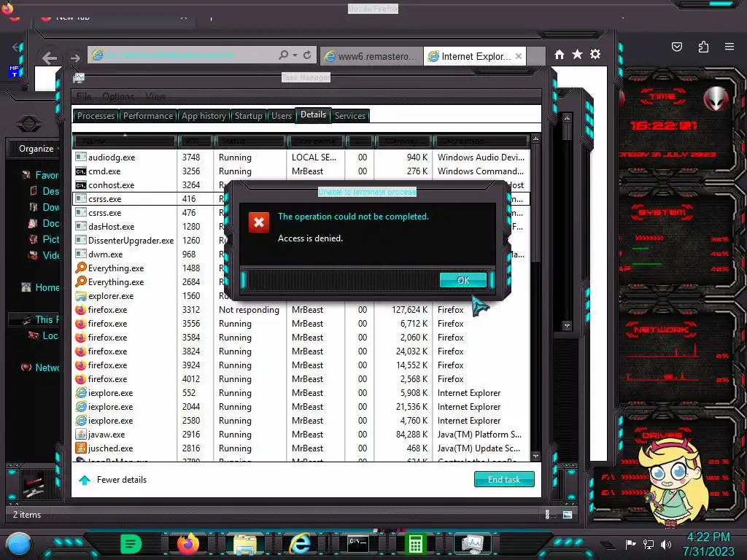This screenshot has width=747, height=560.
Task: Select Pictures in the Explorer sidebar
Action: pyautogui.click(x=44, y=239)
